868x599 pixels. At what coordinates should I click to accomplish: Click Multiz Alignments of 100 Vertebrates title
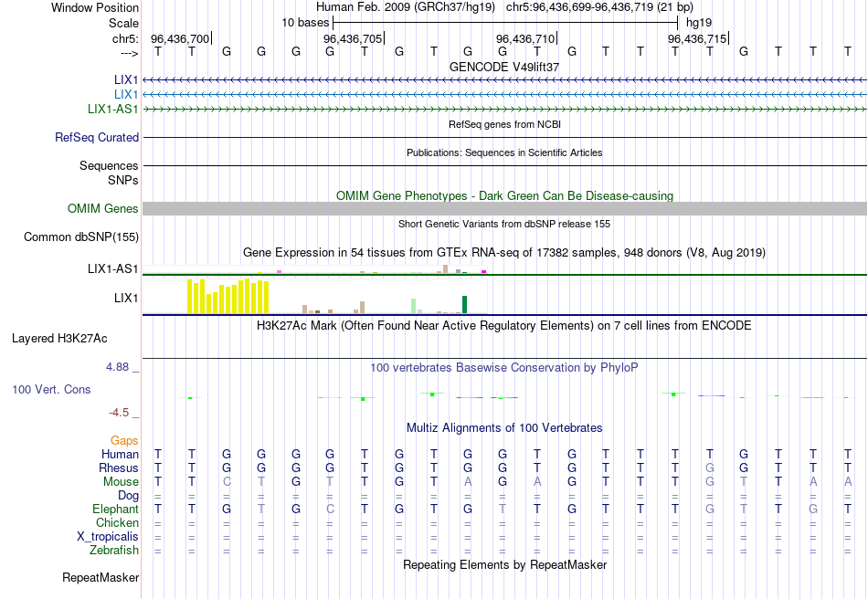click(504, 427)
